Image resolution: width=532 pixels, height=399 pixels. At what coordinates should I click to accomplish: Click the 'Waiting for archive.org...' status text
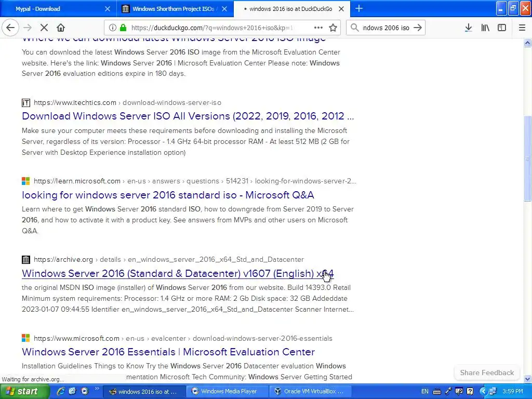tap(33, 379)
